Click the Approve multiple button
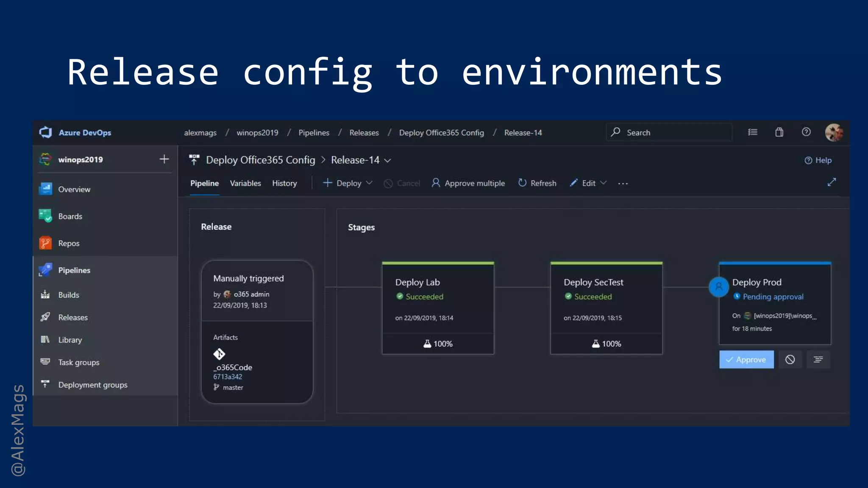Viewport: 868px width, 488px height. 468,183
